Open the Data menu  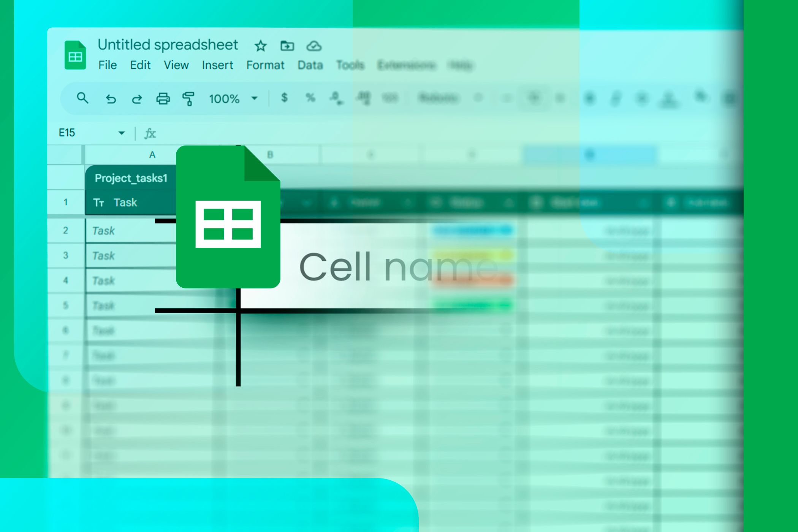310,65
